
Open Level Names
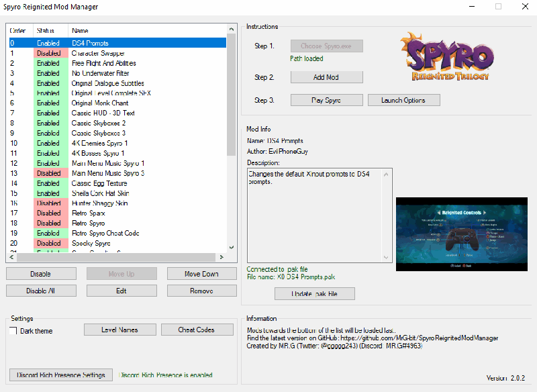coord(119,329)
